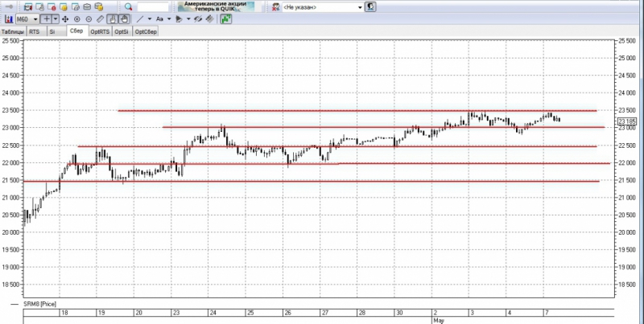644x324 pixels.
Task: Click the first window icon in the toolbar
Action: (27, 7)
